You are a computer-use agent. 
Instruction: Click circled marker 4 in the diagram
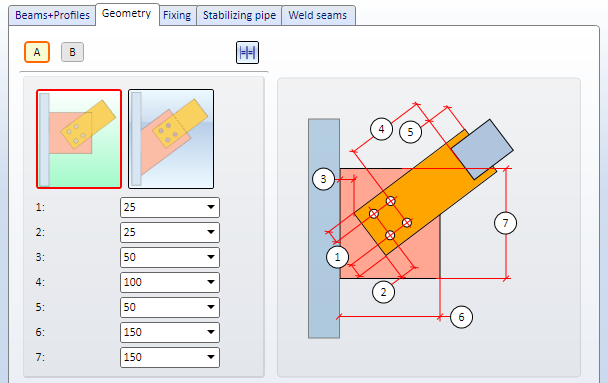pyautogui.click(x=382, y=129)
